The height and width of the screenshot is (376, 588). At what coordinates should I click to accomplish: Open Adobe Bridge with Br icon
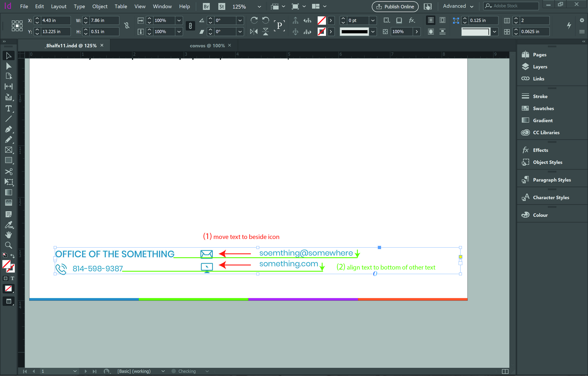(206, 6)
